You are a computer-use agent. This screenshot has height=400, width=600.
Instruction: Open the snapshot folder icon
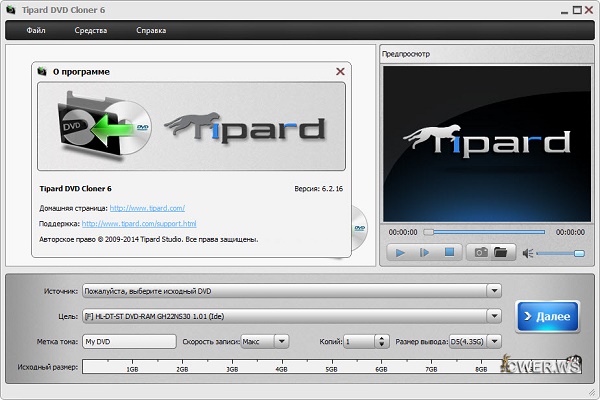pyautogui.click(x=502, y=253)
